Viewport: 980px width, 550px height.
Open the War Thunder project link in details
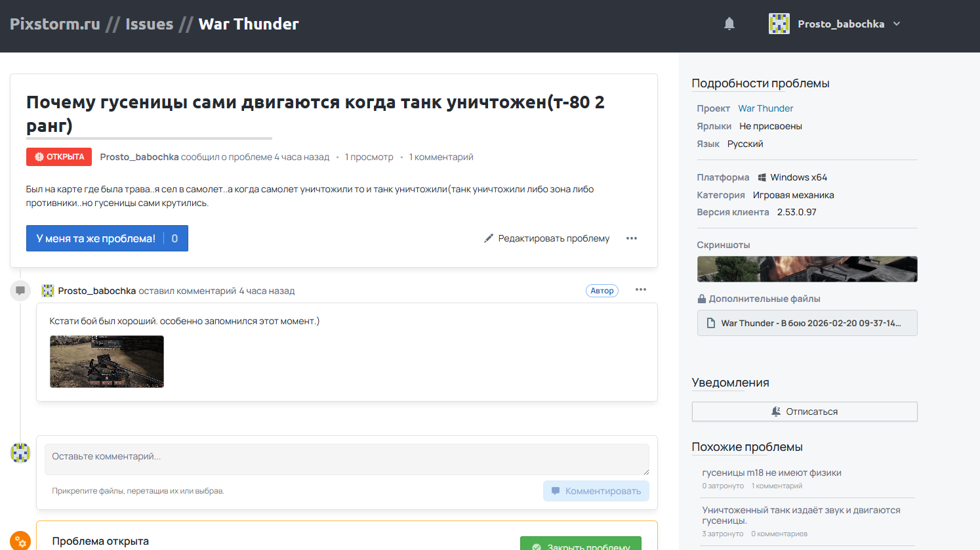coord(766,108)
